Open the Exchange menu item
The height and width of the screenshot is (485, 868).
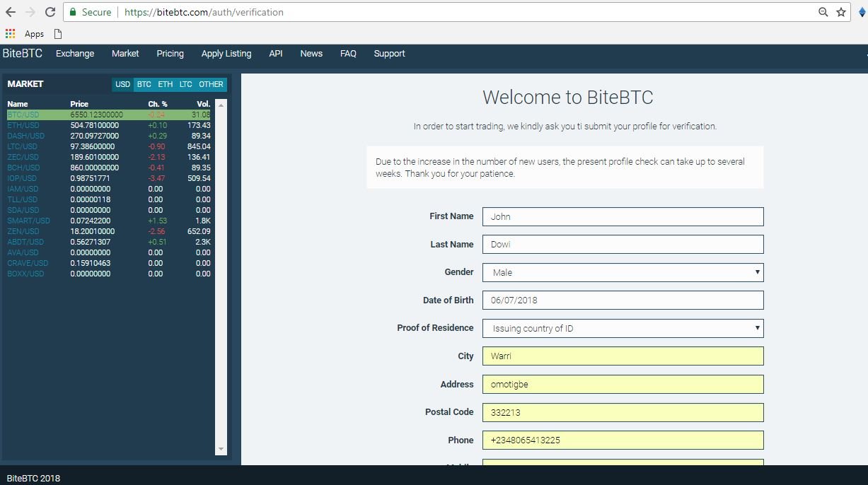[x=75, y=53]
